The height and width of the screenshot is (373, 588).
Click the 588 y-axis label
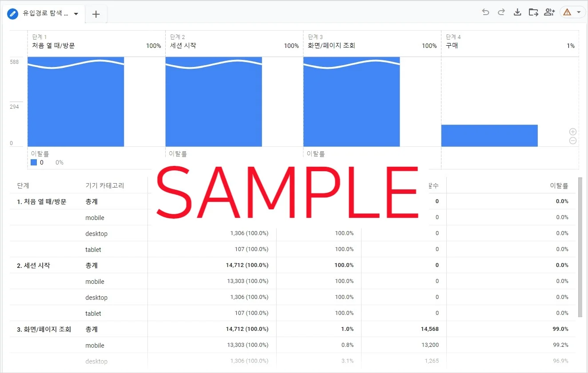coord(14,62)
